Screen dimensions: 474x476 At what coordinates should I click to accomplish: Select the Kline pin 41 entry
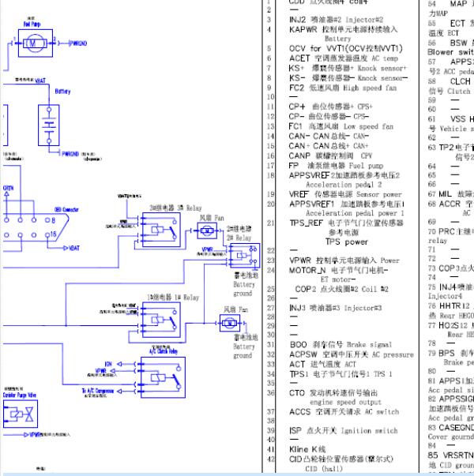pos(307,449)
